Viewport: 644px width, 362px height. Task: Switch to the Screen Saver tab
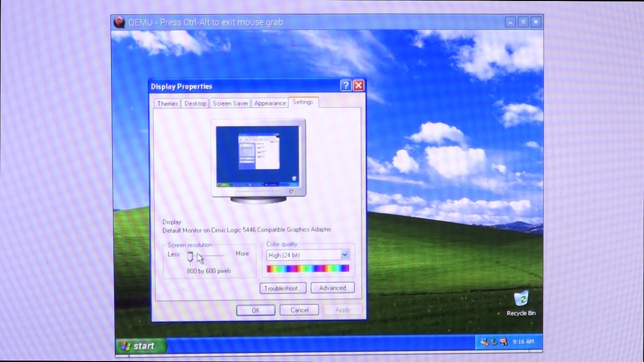click(x=230, y=103)
